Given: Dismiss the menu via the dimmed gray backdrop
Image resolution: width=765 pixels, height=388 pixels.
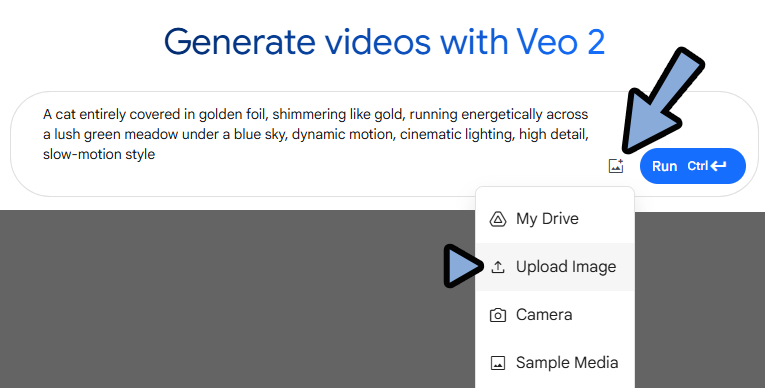Looking at the screenshot, I should tap(220, 299).
